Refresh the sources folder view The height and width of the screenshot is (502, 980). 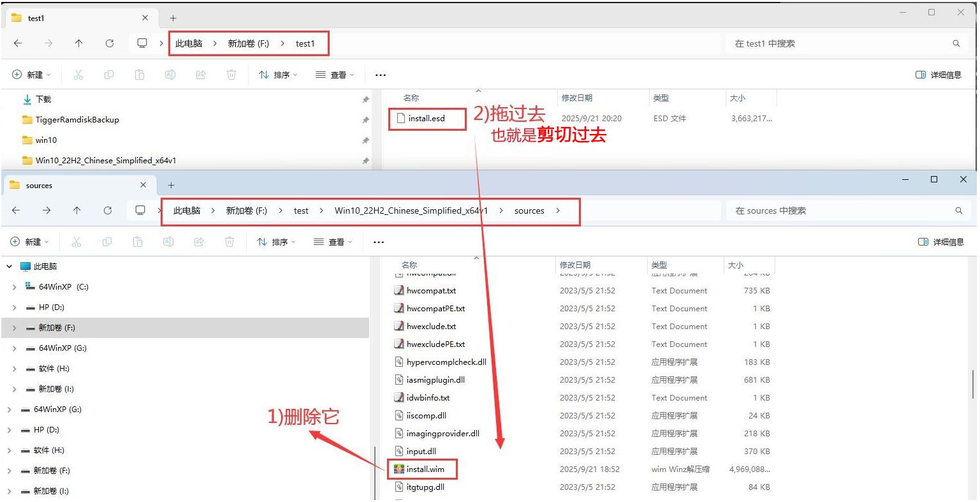[108, 210]
